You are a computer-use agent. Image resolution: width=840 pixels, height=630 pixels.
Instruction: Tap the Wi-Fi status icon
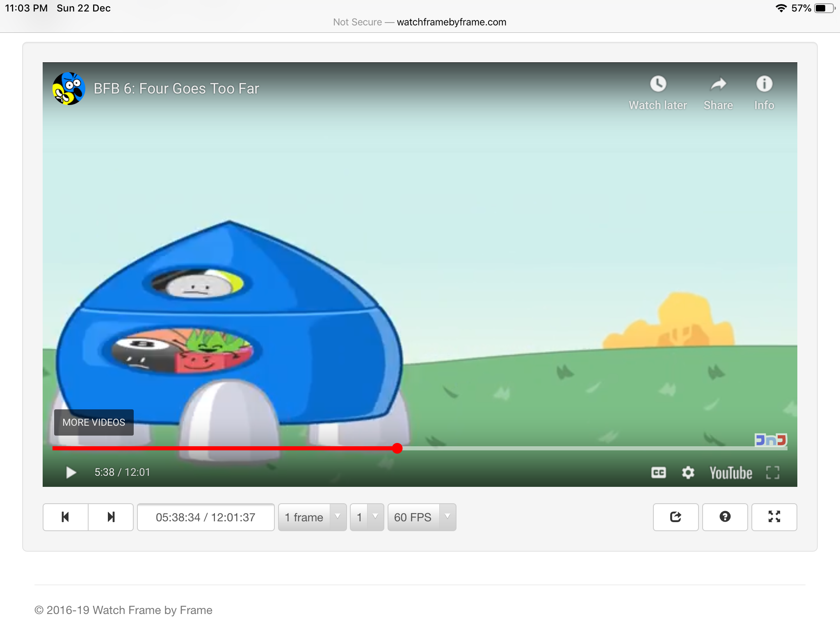point(781,8)
